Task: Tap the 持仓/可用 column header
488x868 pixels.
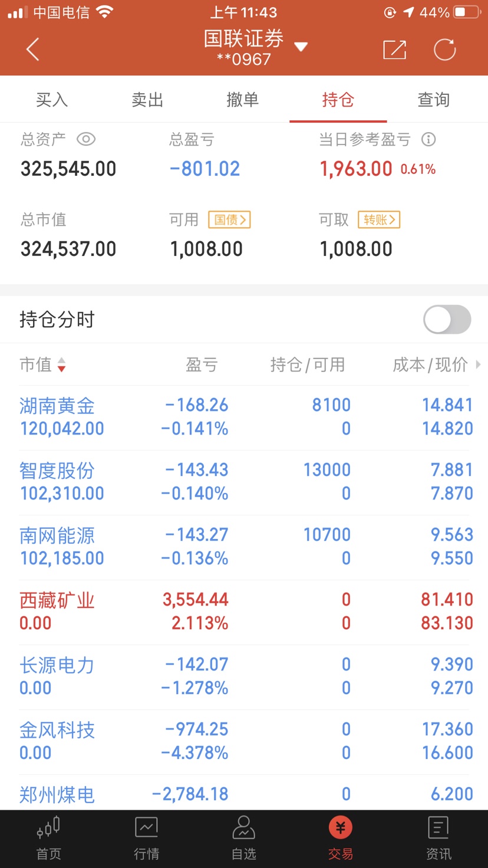Action: point(308,365)
